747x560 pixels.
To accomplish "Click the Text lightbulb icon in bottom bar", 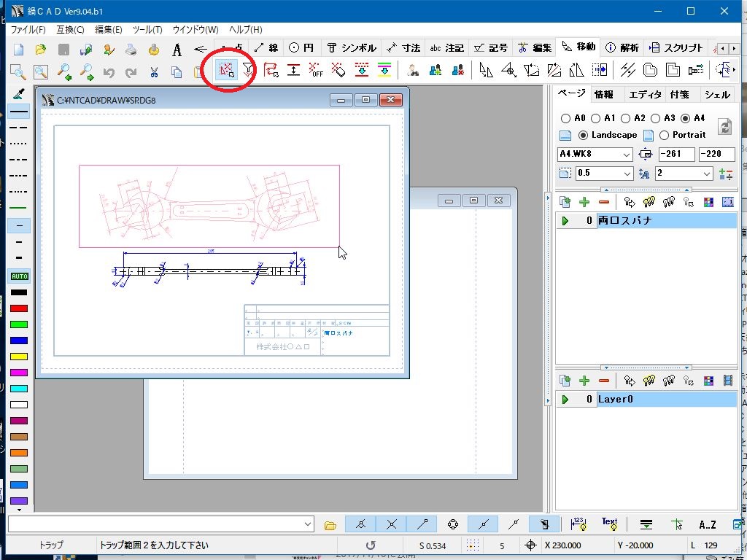I will point(609,524).
